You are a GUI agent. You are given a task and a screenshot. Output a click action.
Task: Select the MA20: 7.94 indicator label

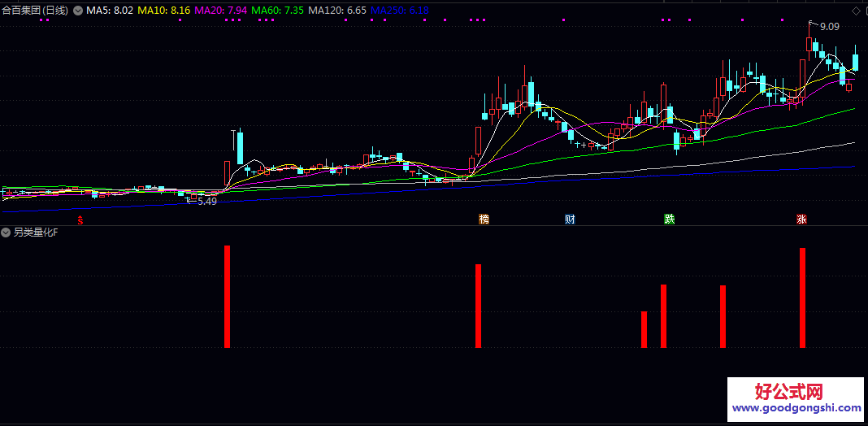pyautogui.click(x=222, y=11)
